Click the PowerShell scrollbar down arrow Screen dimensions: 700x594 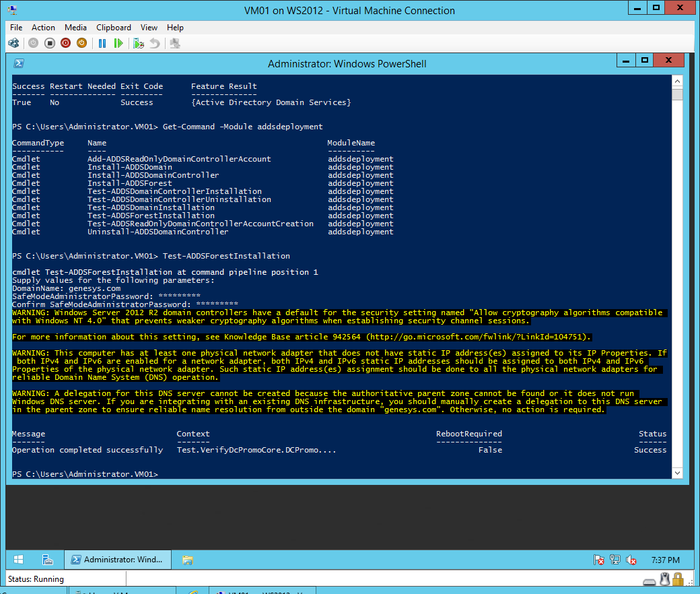pyautogui.click(x=678, y=473)
